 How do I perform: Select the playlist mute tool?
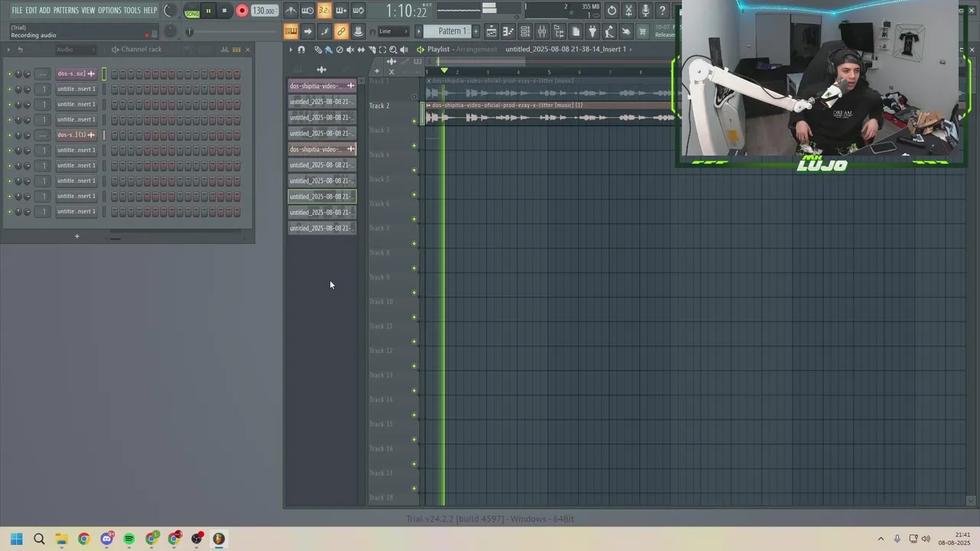tap(351, 50)
